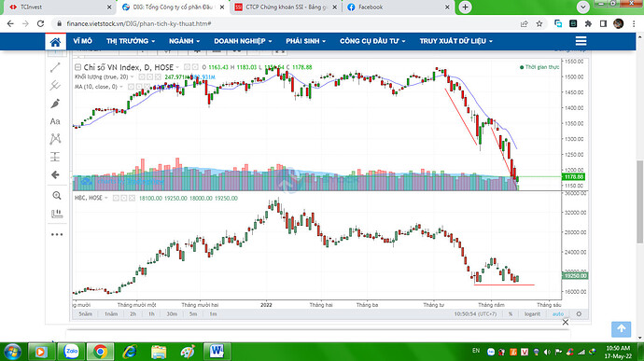Remove the HBC, HOSE comparison symbol

(x=132, y=198)
